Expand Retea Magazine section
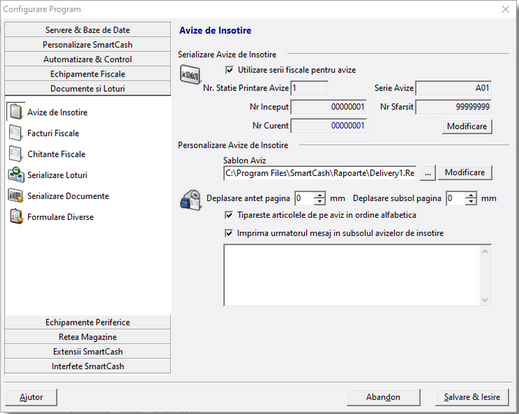Screen dimensions: 519x414 point(88,337)
